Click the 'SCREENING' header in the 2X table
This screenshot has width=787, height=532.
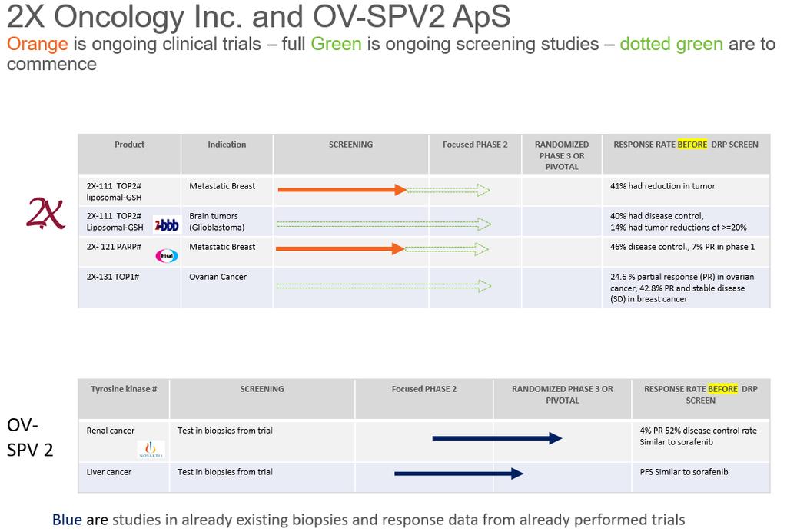(350, 145)
